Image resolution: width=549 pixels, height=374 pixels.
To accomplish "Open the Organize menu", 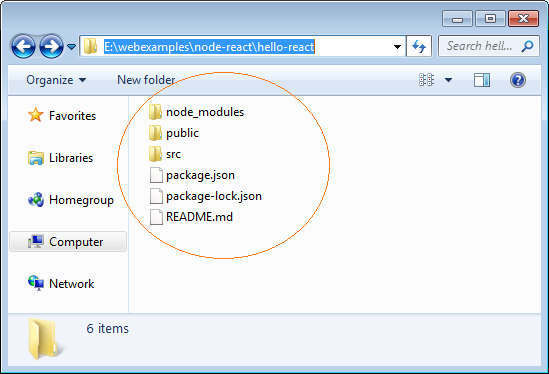I will (x=56, y=80).
